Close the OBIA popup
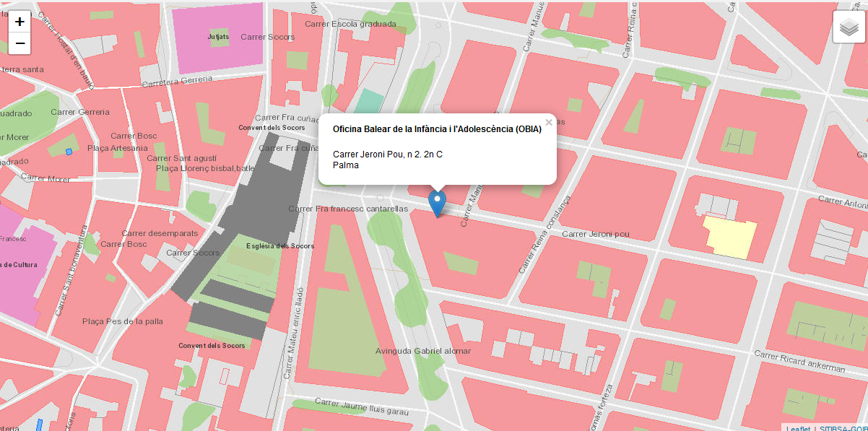The image size is (868, 431). pos(549,123)
